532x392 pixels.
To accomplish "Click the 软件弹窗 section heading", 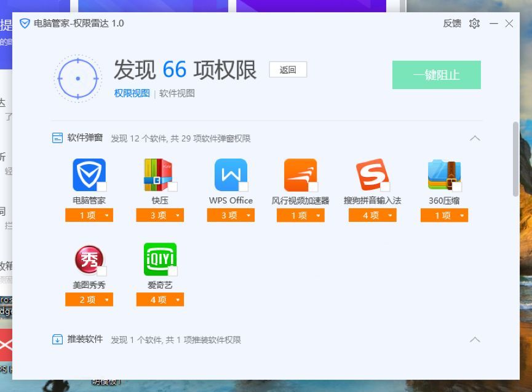I will pos(85,138).
